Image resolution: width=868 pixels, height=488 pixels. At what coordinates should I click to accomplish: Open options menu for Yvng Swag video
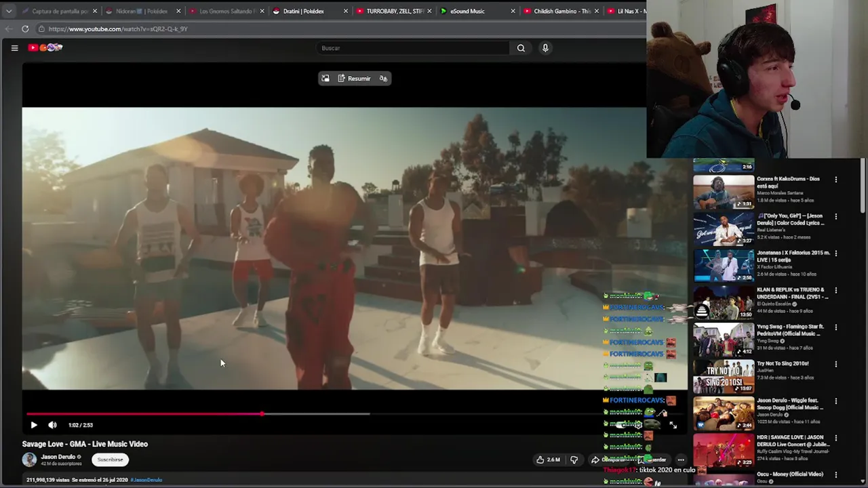[x=836, y=327]
